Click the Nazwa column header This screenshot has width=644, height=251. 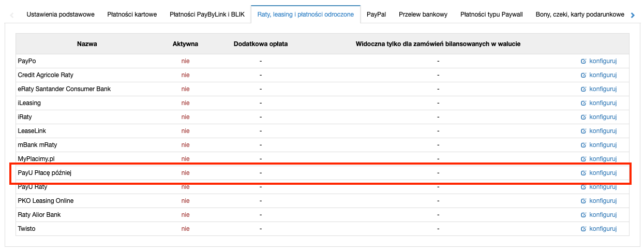[87, 44]
